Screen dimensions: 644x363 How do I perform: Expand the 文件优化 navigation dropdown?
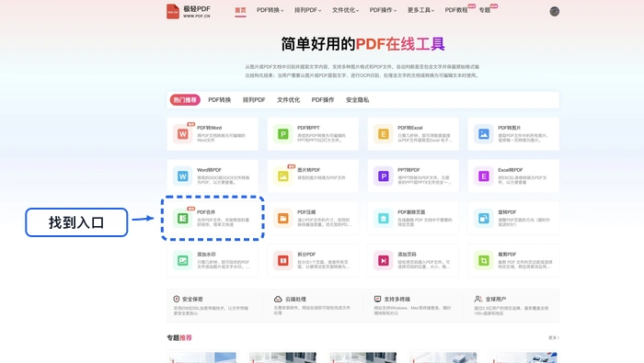click(x=345, y=10)
